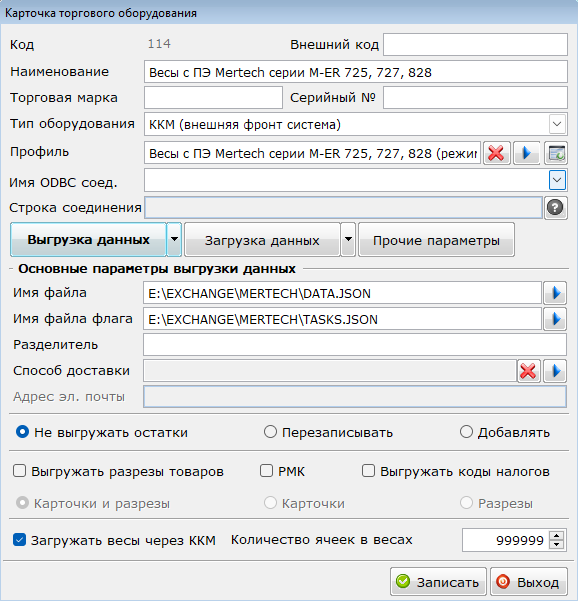
Task: Open arrow menu next to Выгрузка данных
Action: [x=174, y=240]
